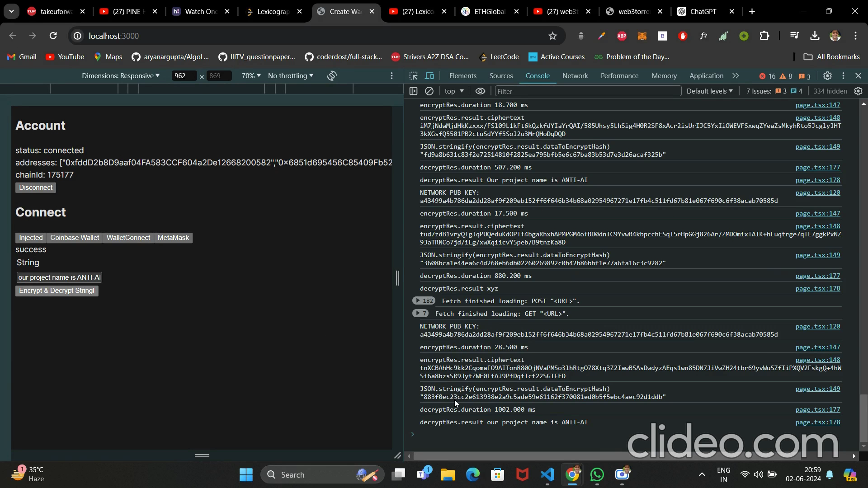This screenshot has height=488, width=868.
Task: Clear the console output
Action: (x=429, y=91)
